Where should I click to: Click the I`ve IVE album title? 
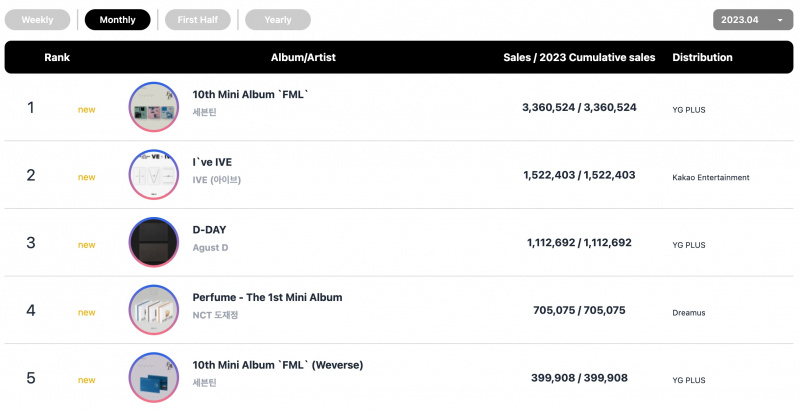tap(212, 162)
